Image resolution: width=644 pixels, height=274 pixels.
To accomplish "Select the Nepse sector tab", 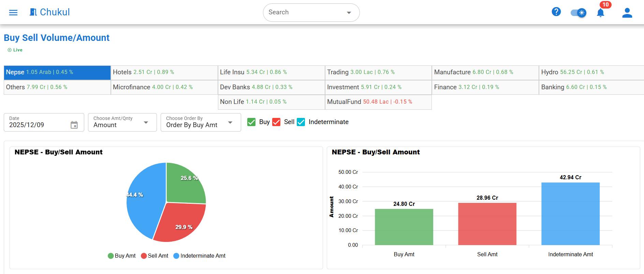I will [57, 73].
